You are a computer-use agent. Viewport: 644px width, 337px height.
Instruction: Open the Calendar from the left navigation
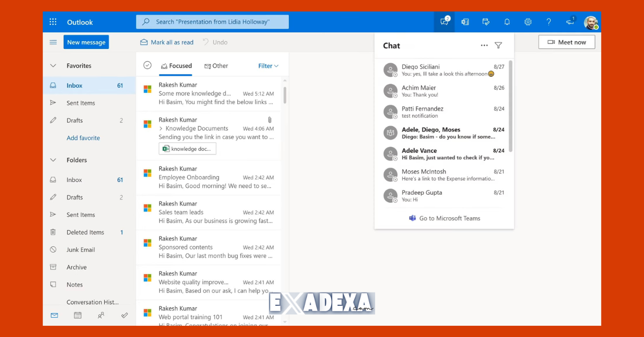click(78, 316)
